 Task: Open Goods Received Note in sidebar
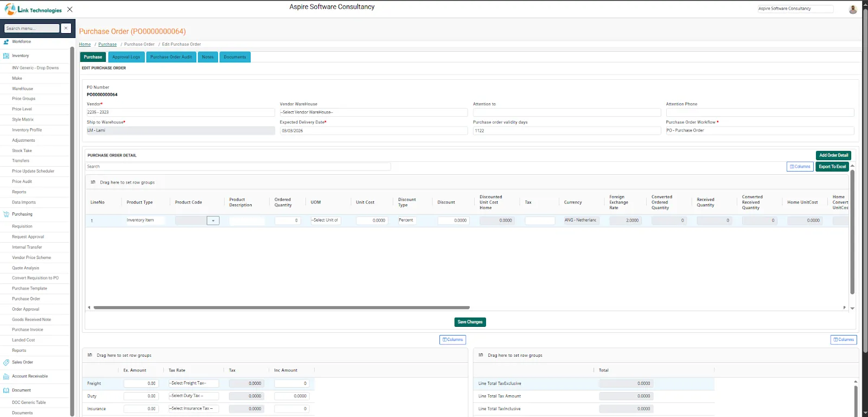[31, 320]
